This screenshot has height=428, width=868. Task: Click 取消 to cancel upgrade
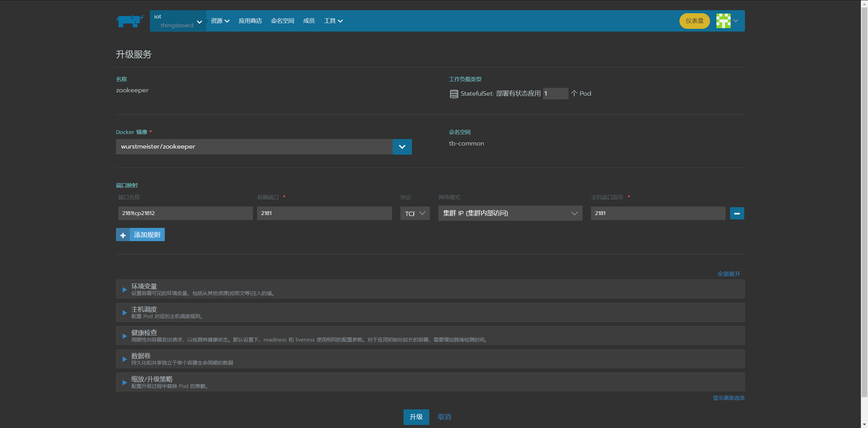point(444,417)
